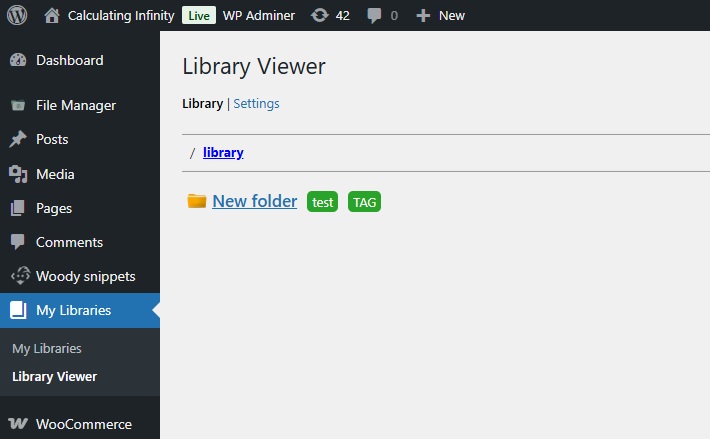The height and width of the screenshot is (439, 710).
Task: Click the WordPress logo icon
Action: [x=17, y=15]
